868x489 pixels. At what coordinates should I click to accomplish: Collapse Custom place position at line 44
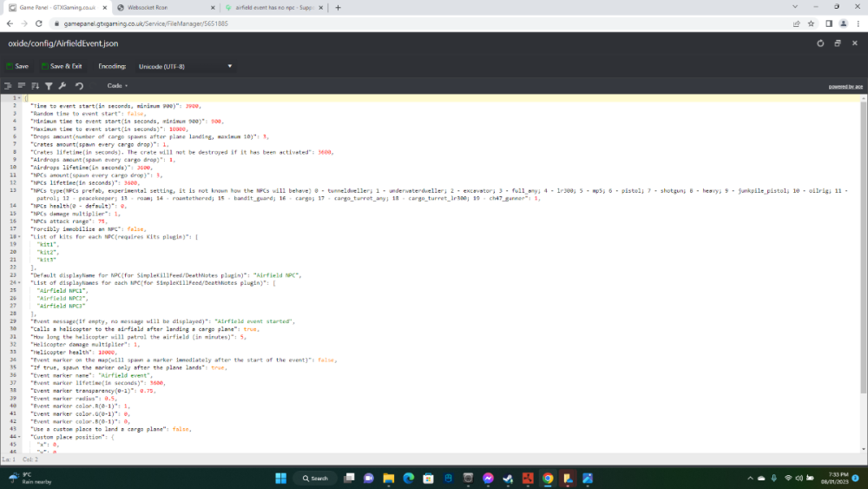coord(19,436)
